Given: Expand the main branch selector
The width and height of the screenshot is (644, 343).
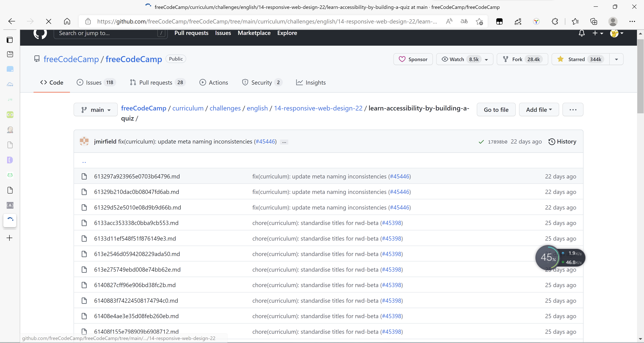Looking at the screenshot, I should (x=95, y=109).
